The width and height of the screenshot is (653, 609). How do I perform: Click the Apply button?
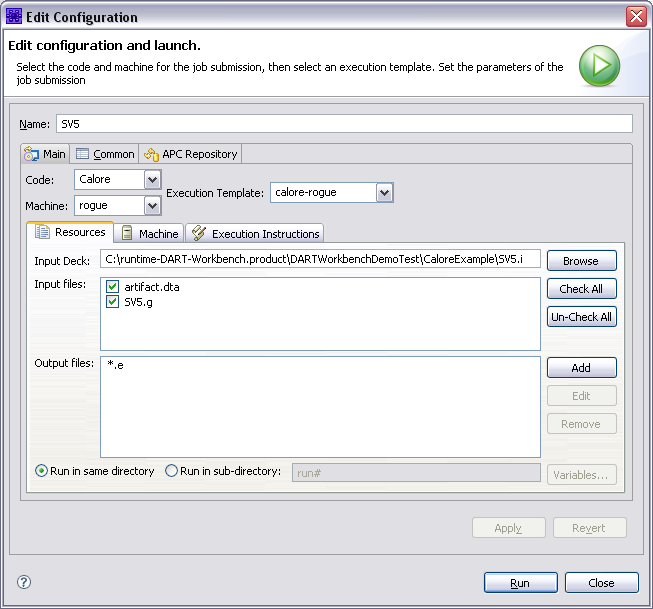[x=508, y=528]
